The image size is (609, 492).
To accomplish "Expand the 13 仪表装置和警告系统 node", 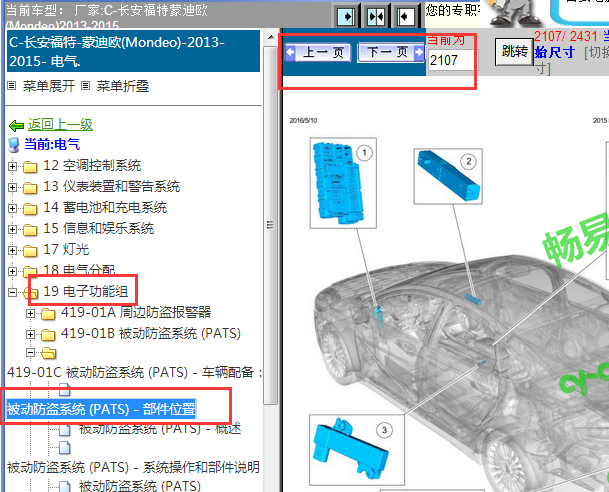I will 12,188.
